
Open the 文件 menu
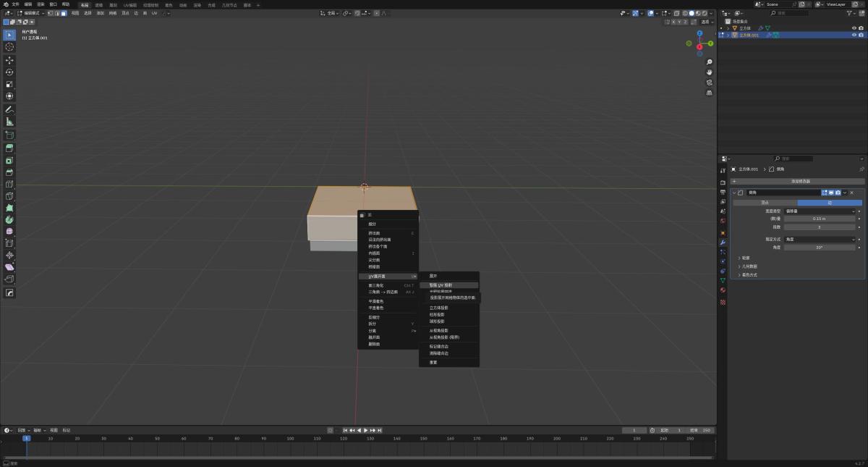[x=15, y=4]
